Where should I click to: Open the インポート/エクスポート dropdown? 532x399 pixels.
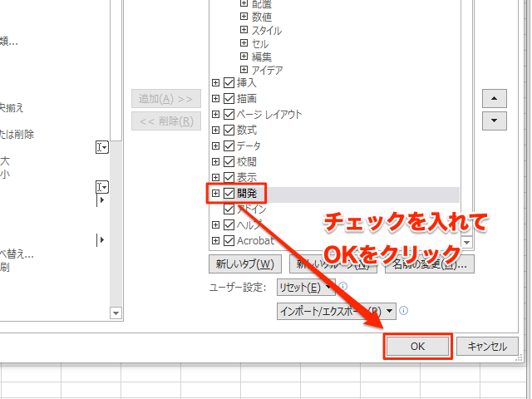[x=336, y=311]
